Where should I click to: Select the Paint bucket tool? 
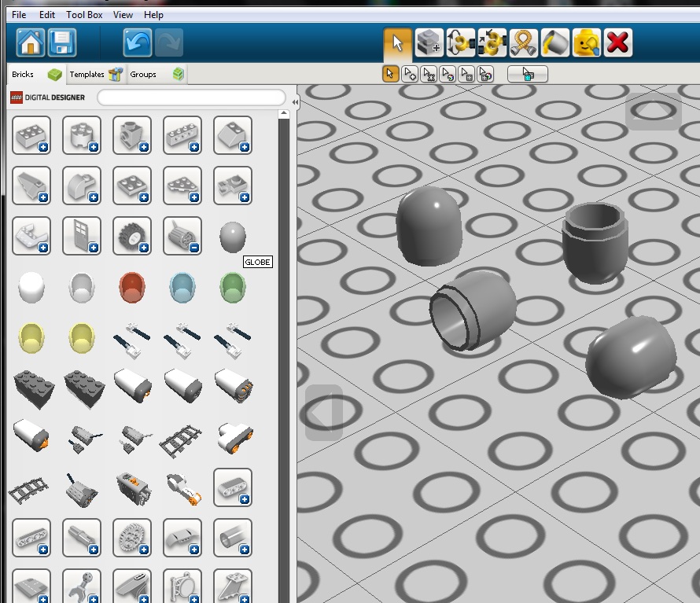click(x=555, y=43)
